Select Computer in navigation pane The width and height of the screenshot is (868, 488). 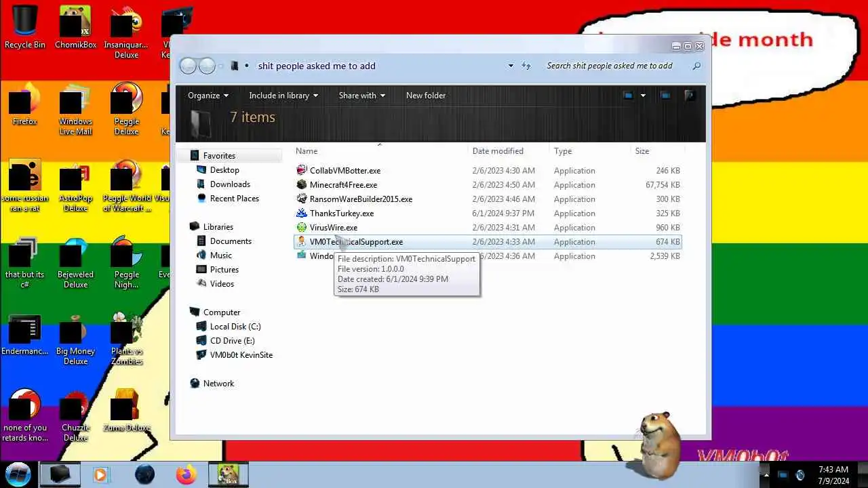pos(222,312)
